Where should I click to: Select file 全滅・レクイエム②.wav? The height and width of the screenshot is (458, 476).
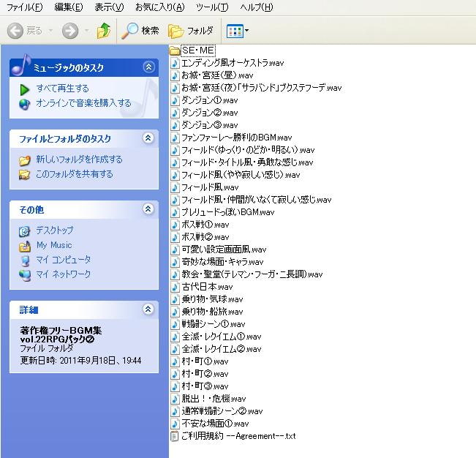[x=222, y=349]
